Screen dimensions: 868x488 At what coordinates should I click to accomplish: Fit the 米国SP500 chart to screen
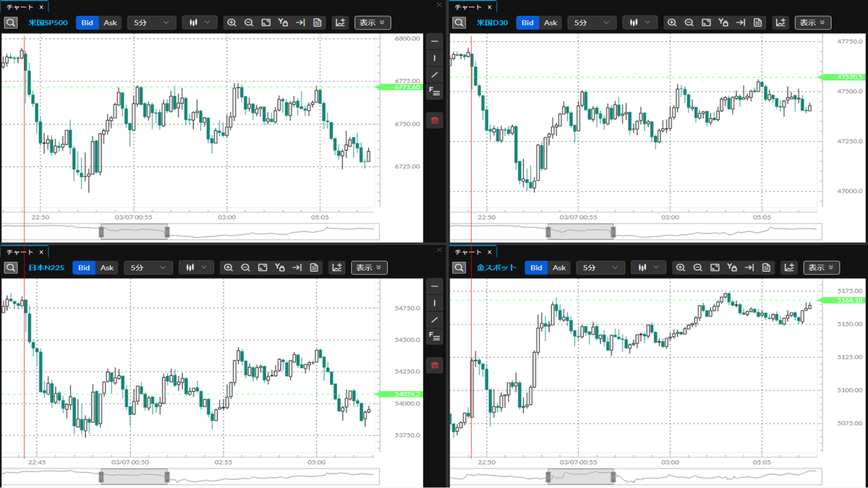[x=266, y=22]
